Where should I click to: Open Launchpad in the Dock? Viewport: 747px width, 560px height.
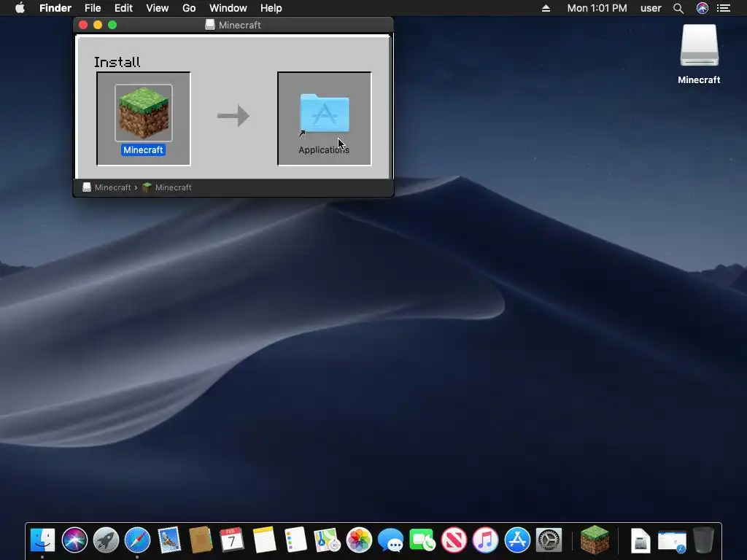pos(106,540)
